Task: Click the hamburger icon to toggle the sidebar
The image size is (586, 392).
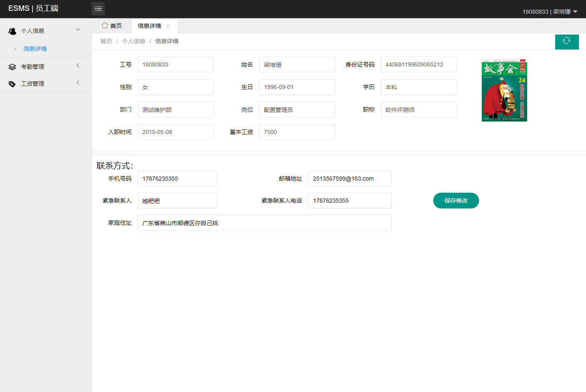Action: 98,8
